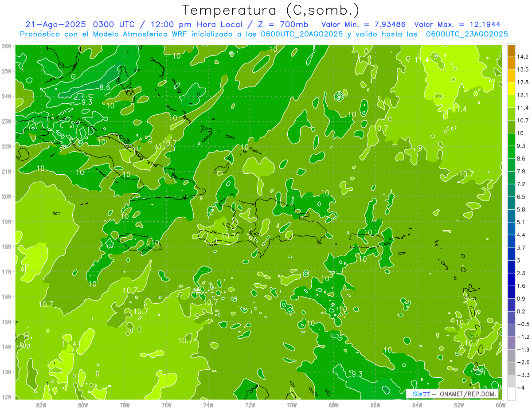
Task: Click the '0600UTC_23AGO2025' valid-until time
Action: click(467, 34)
